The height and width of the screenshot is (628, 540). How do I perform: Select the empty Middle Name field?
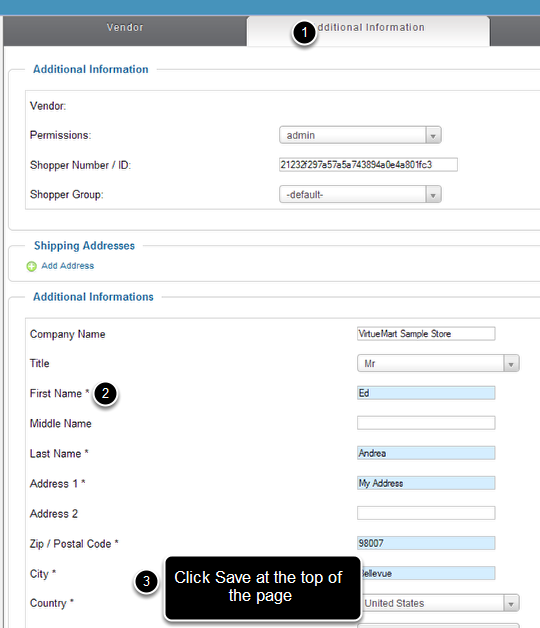pos(426,423)
